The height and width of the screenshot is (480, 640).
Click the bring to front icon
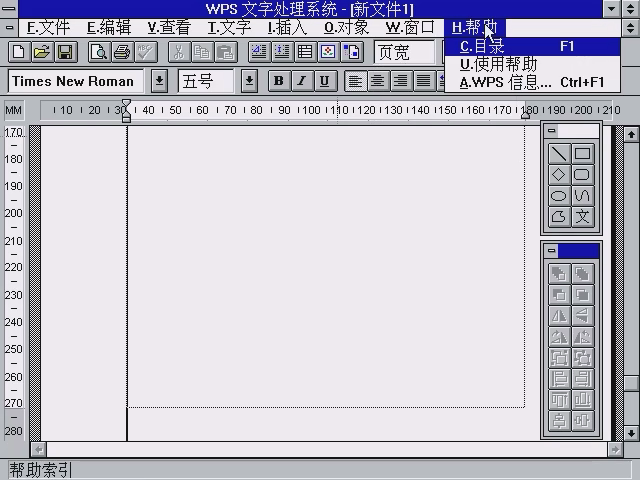(x=559, y=273)
